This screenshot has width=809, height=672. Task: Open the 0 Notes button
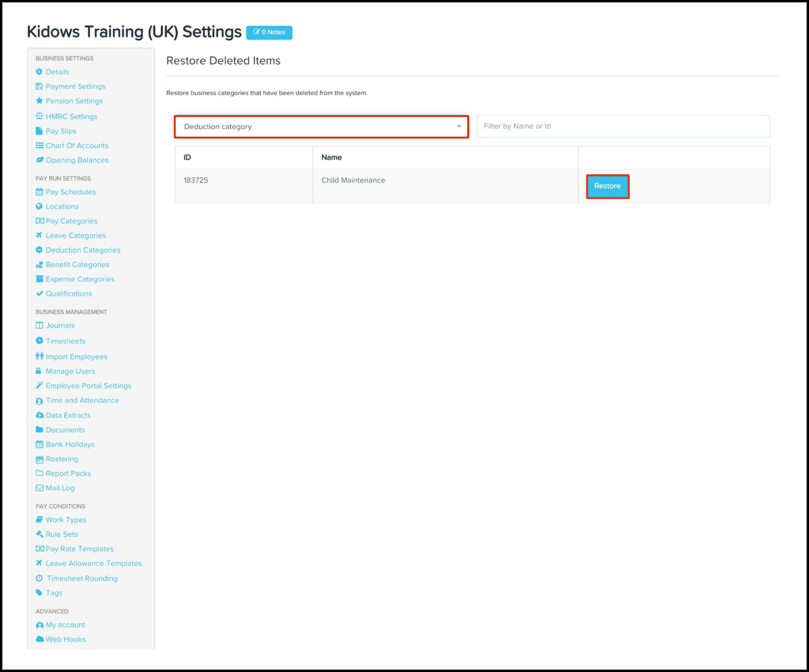(269, 33)
